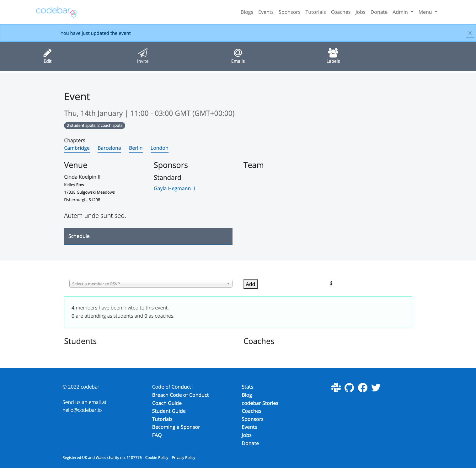Dismiss the event updated notification
This screenshot has width=476, height=468.
tap(470, 33)
